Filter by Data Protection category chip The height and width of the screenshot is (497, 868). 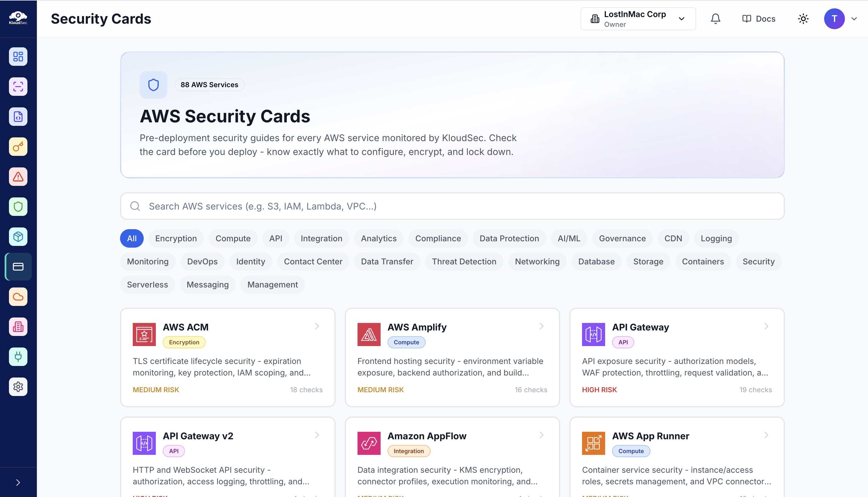pyautogui.click(x=509, y=238)
